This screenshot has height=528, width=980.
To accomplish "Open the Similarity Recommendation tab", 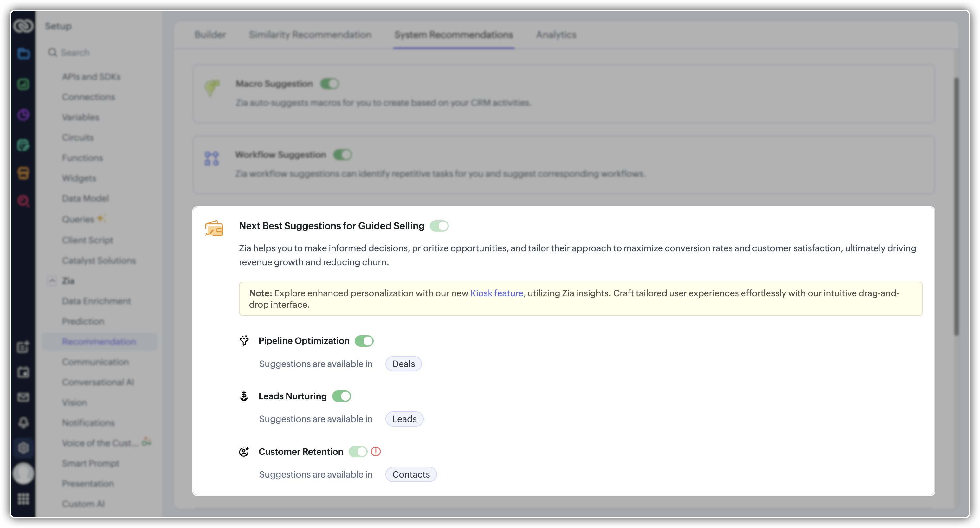I will point(310,35).
